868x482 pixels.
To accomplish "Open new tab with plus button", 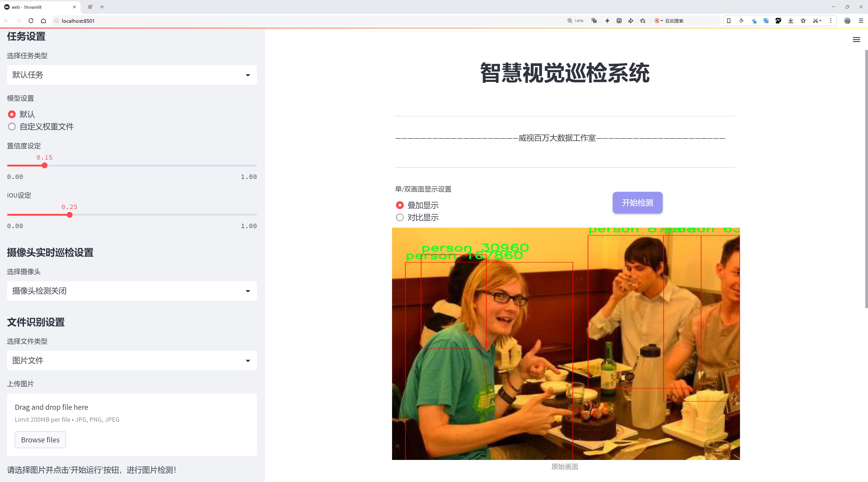I will [102, 7].
